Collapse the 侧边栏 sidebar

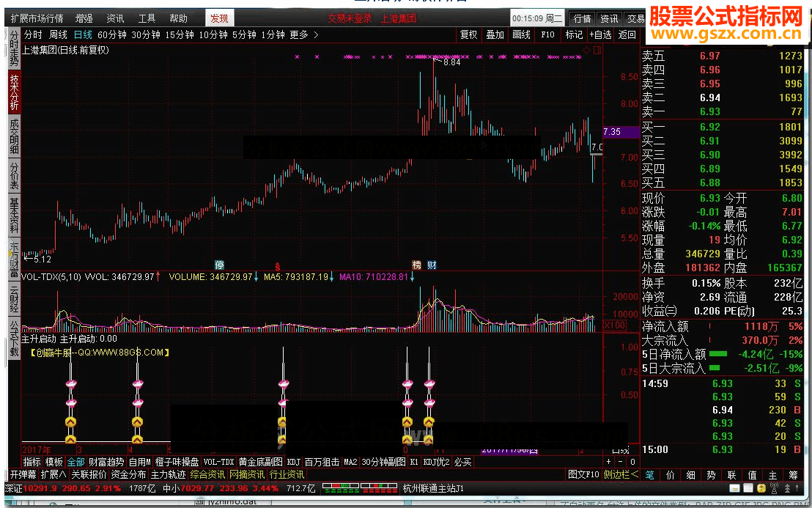click(621, 474)
